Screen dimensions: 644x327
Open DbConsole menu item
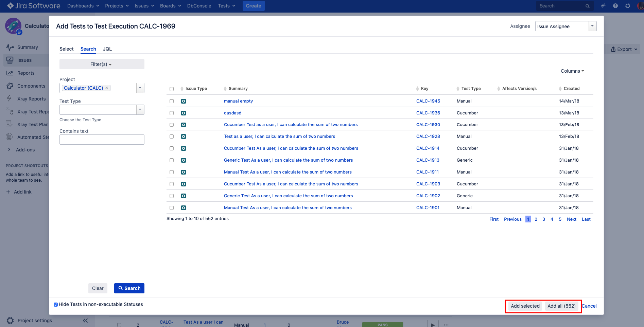pyautogui.click(x=199, y=6)
